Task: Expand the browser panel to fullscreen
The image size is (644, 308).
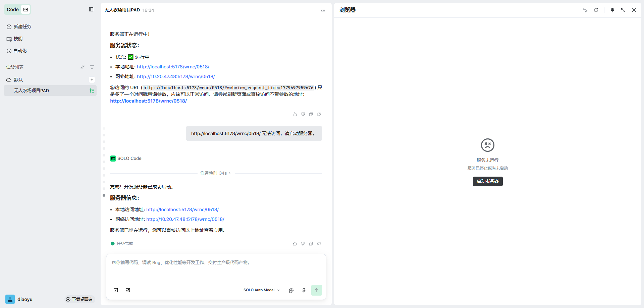Action: point(623,10)
